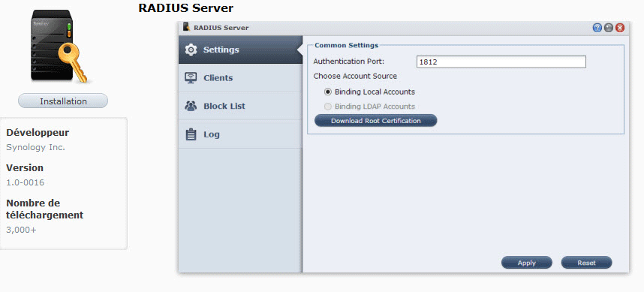Click Download Root Certification button
The width and height of the screenshot is (644, 292).
376,121
